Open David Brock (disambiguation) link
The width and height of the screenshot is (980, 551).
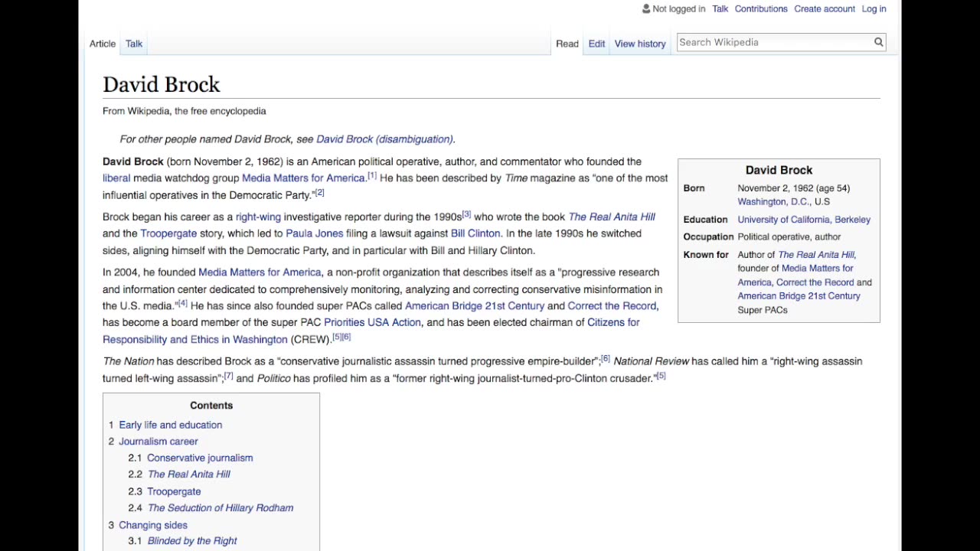[x=384, y=139]
